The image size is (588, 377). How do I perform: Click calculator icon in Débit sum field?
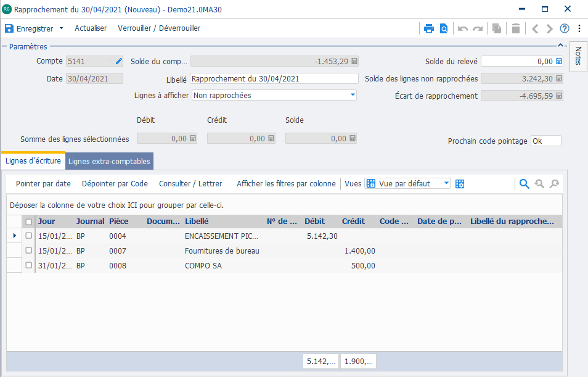pyautogui.click(x=193, y=138)
